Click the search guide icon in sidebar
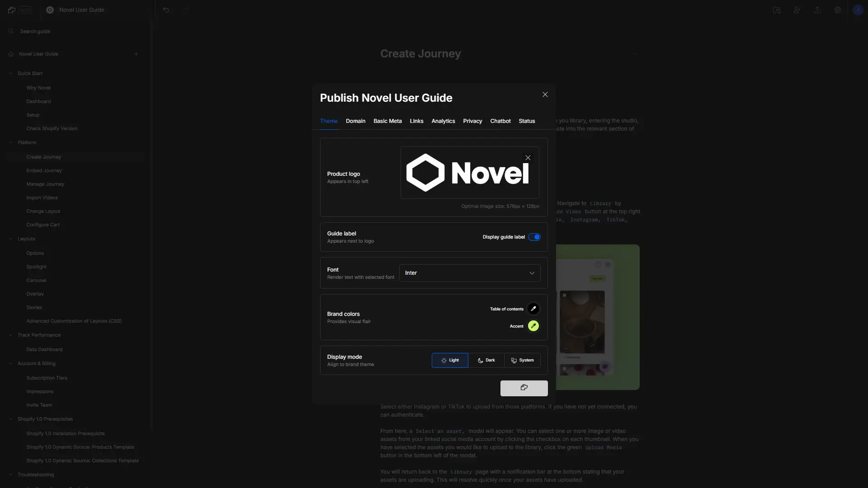Image resolution: width=868 pixels, height=488 pixels. pyautogui.click(x=11, y=32)
